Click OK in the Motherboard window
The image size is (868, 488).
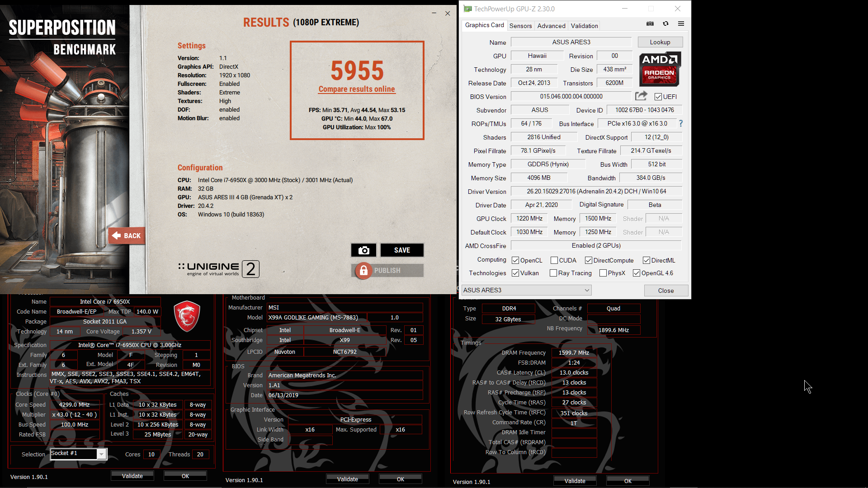point(401,479)
